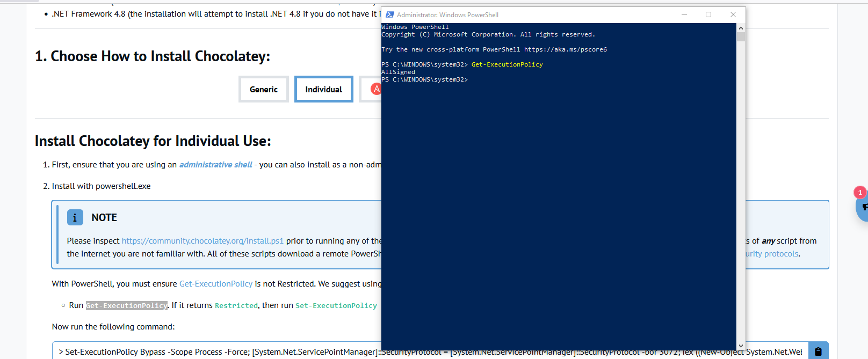This screenshot has width=868, height=359.
Task: Click the blue info icon beside NOTE
Action: [75, 217]
